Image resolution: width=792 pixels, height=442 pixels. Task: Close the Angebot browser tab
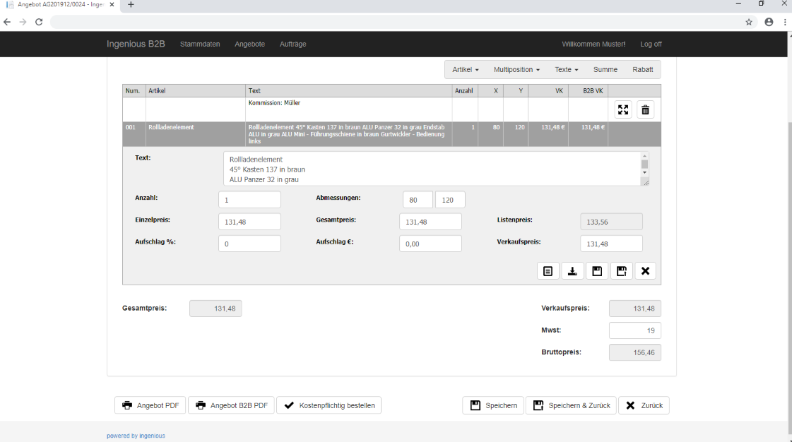coord(112,5)
